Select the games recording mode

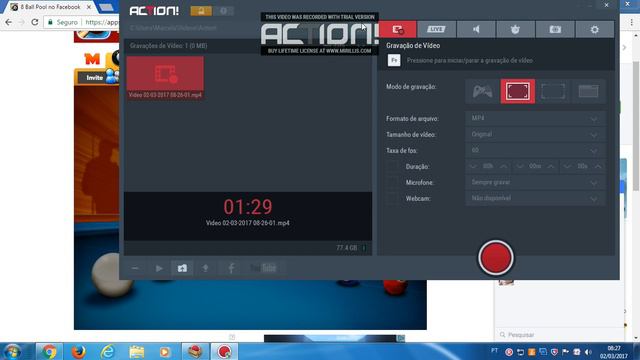coord(482,91)
